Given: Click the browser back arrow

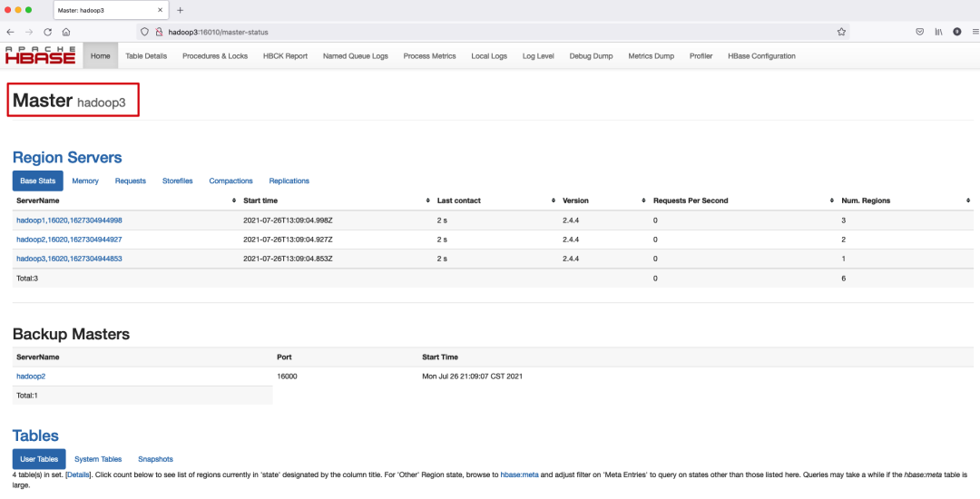Looking at the screenshot, I should point(10,32).
